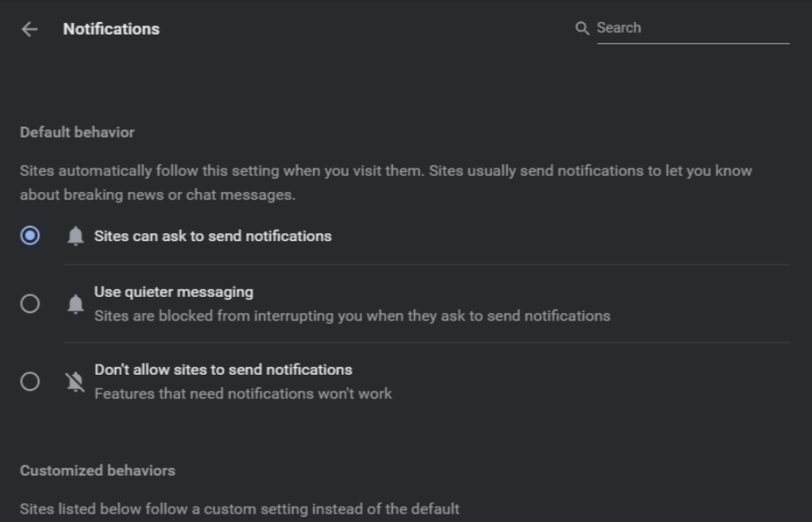Click the 'Use quieter messaging' label text
This screenshot has height=522, width=812.
(x=174, y=292)
